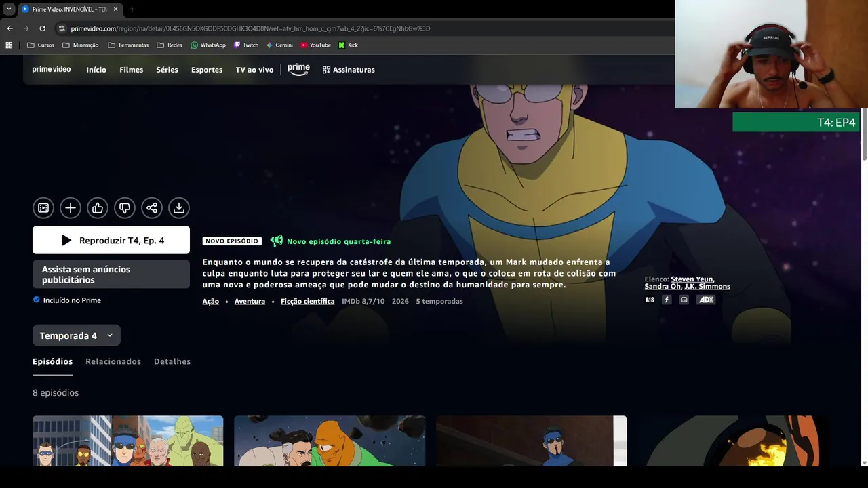Open the Cursos bookmark folder

coord(41,45)
